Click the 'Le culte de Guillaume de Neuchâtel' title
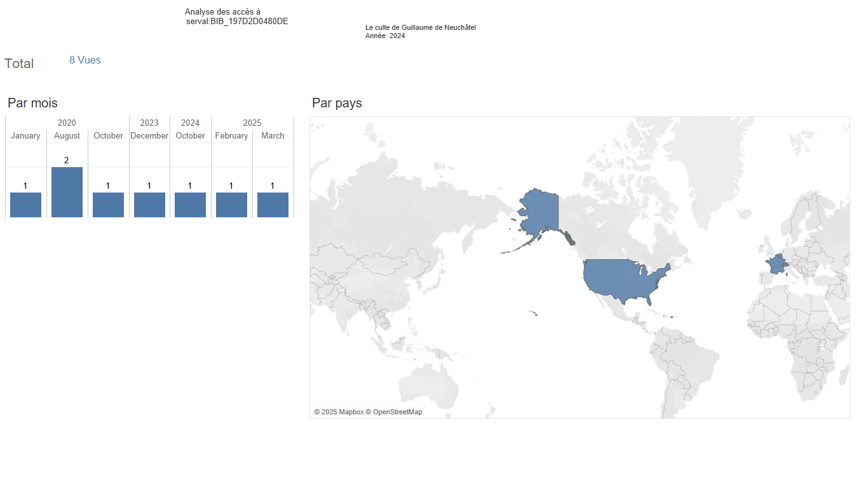This screenshot has height=488, width=868. pos(421,27)
